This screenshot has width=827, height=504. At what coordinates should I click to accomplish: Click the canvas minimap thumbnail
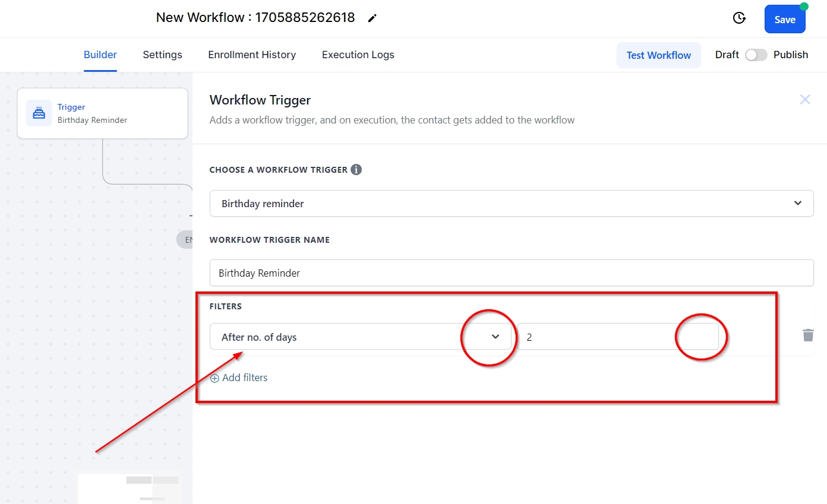point(130,488)
